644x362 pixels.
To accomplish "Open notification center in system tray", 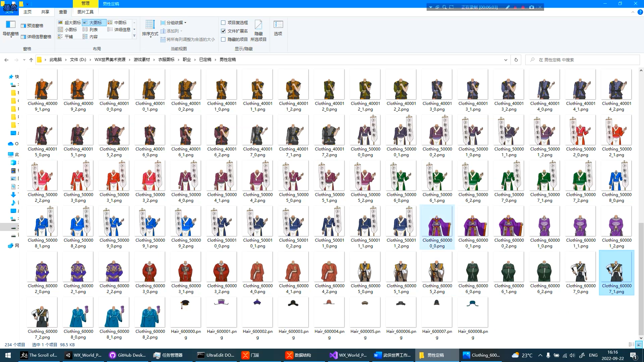I will (634, 355).
